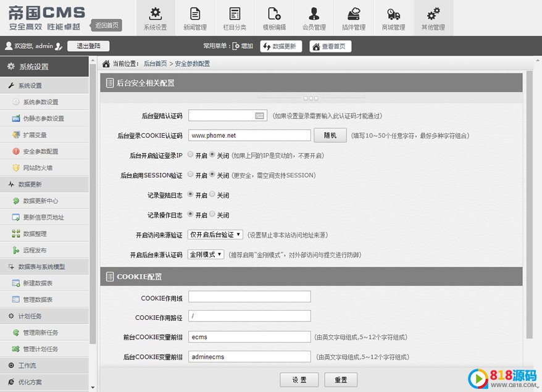The width and height of the screenshot is (542, 392).
Task: Click the 更新信息页地址 icon
Action: click(16, 217)
